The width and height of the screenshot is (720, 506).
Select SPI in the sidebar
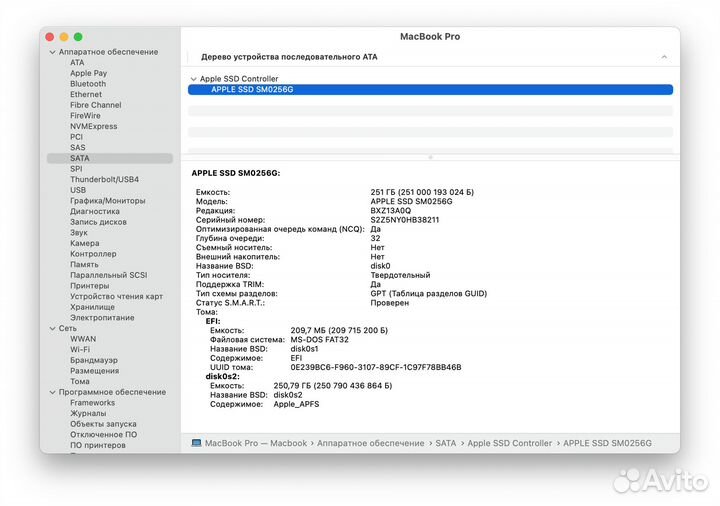76,169
